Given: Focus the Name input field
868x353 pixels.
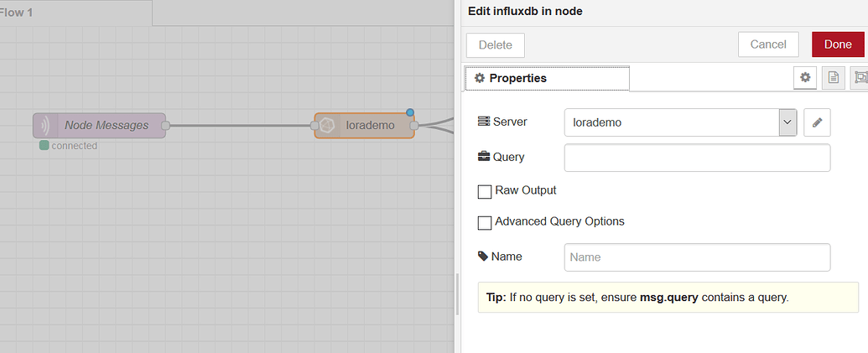Looking at the screenshot, I should click(x=697, y=257).
